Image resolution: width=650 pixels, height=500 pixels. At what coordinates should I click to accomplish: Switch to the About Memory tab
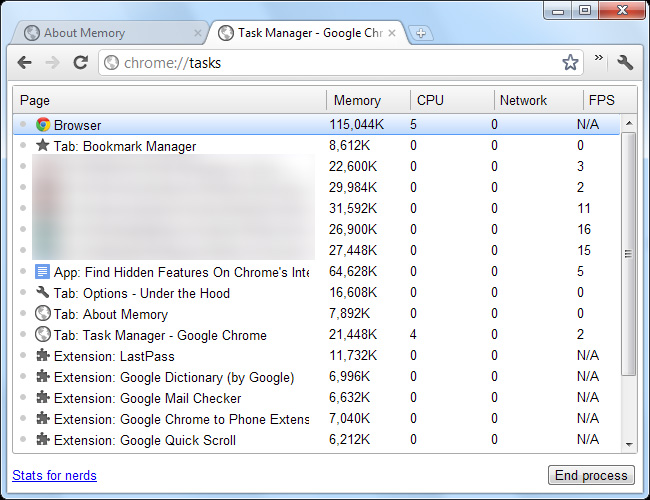pyautogui.click(x=110, y=33)
